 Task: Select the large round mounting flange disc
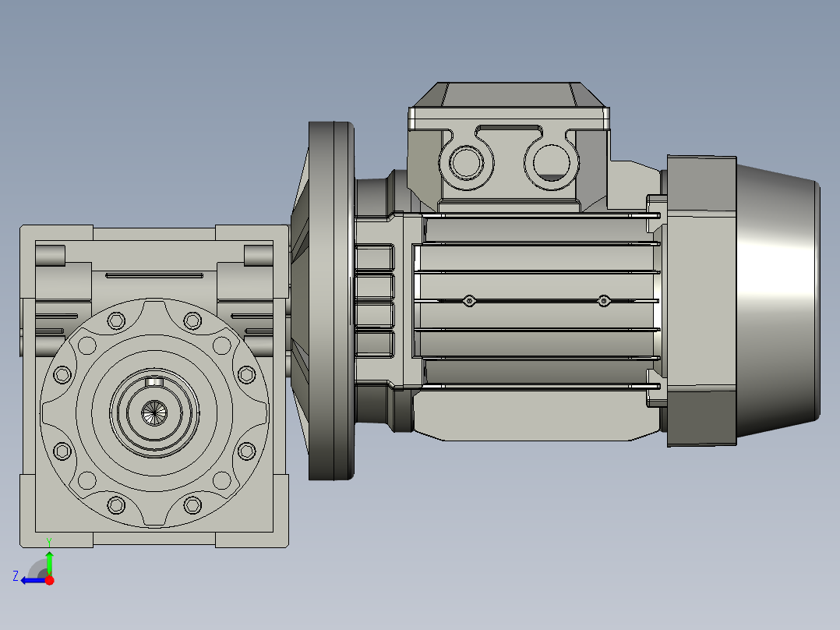pyautogui.click(x=331, y=301)
